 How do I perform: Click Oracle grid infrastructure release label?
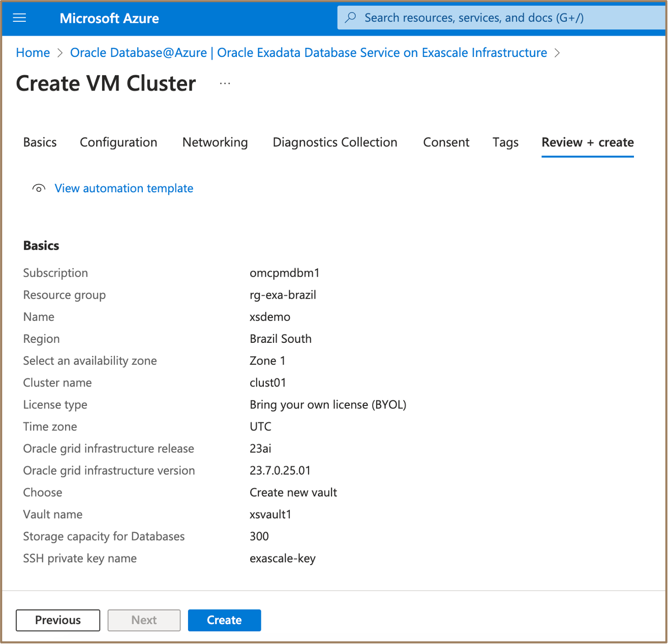(x=109, y=449)
